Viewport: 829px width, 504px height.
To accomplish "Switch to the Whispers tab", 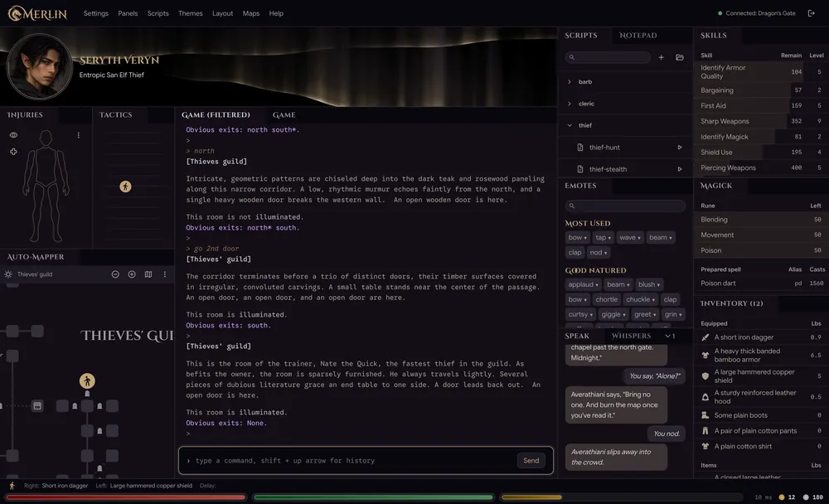I will click(631, 336).
